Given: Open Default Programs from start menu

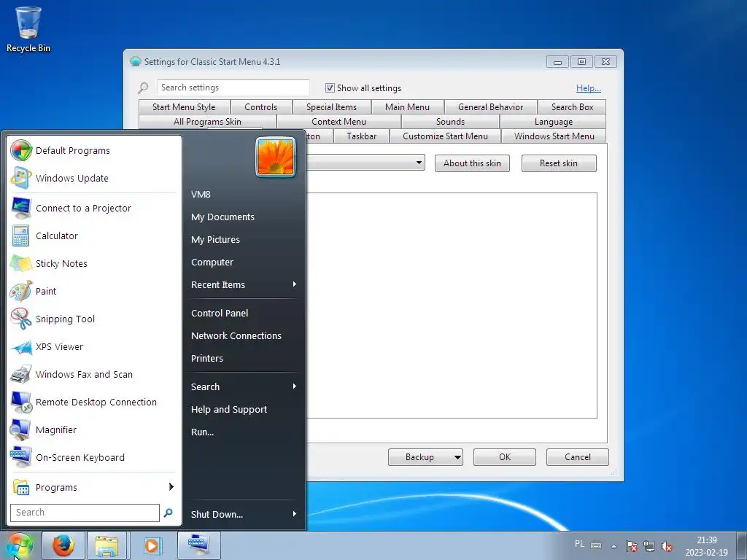Looking at the screenshot, I should [94, 150].
